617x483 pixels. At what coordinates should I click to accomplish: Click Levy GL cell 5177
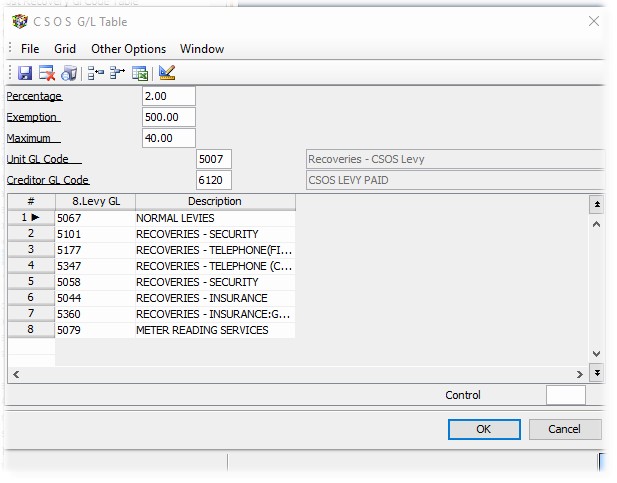point(95,250)
